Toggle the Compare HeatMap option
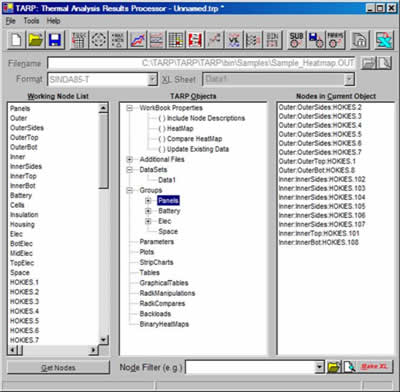This screenshot has height=392, width=400. coord(190,139)
